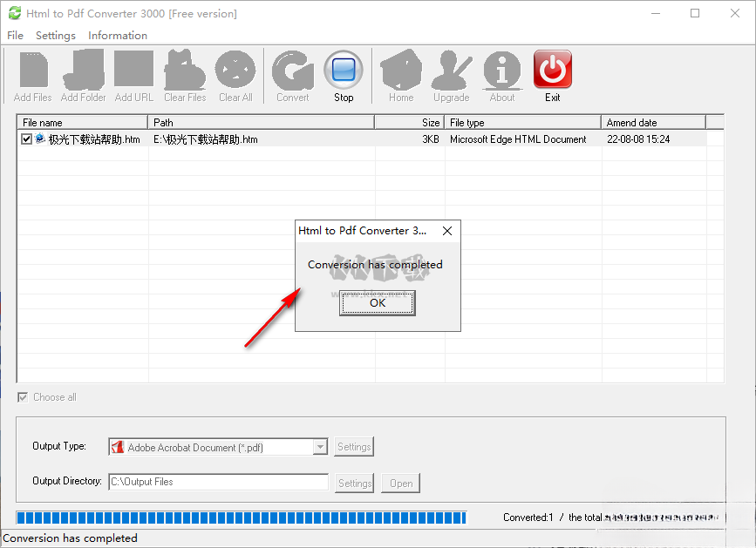Open the Home toolbar icon
The width and height of the screenshot is (756, 548).
click(x=401, y=70)
